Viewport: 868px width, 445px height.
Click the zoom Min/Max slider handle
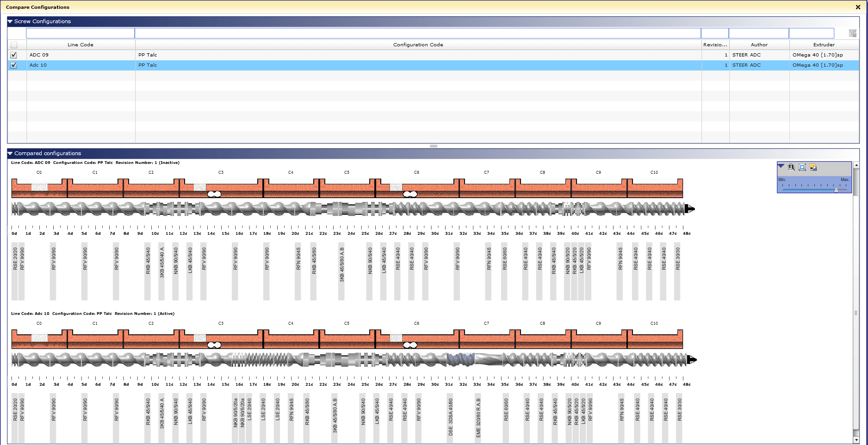pos(836,189)
